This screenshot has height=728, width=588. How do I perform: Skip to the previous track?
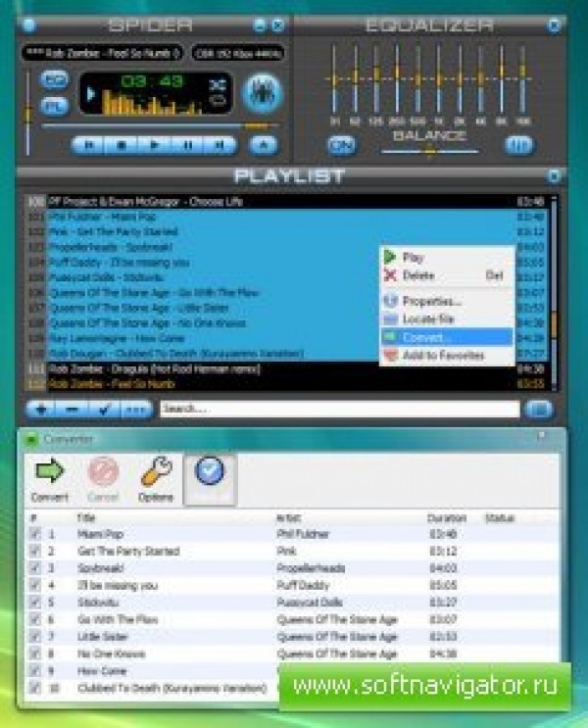coord(88,145)
